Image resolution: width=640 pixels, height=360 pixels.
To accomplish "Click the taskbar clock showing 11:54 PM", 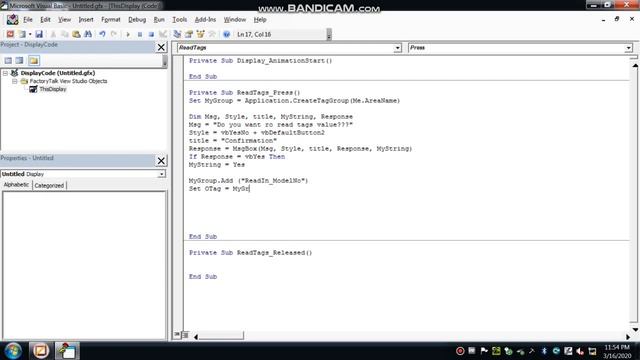I will coord(617,347).
